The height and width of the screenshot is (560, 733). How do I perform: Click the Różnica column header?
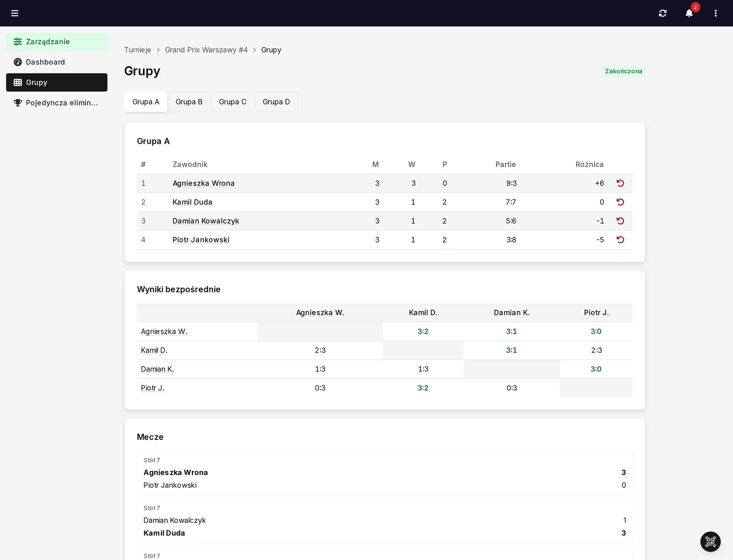click(590, 165)
